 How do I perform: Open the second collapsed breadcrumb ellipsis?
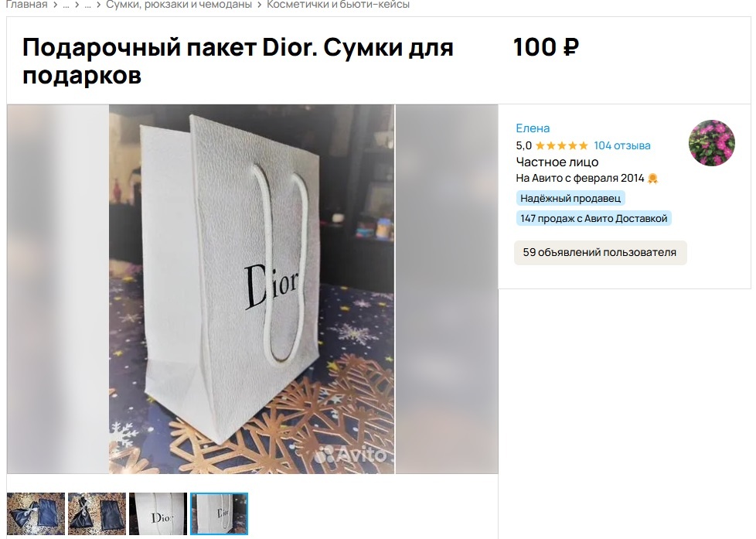coord(88,5)
